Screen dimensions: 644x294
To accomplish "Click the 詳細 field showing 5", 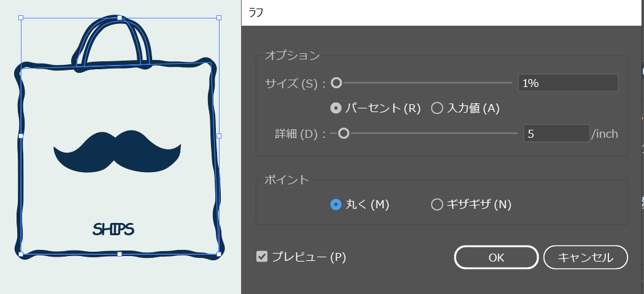I will point(556,134).
